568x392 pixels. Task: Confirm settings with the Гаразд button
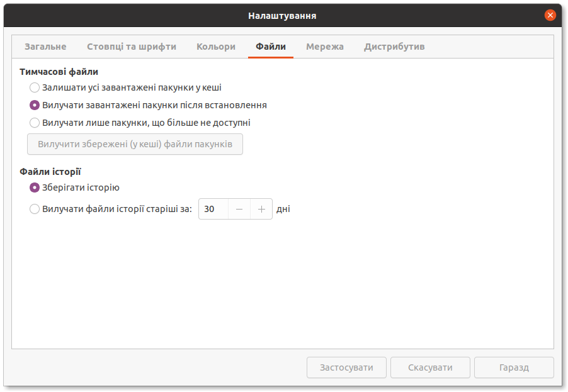point(513,367)
